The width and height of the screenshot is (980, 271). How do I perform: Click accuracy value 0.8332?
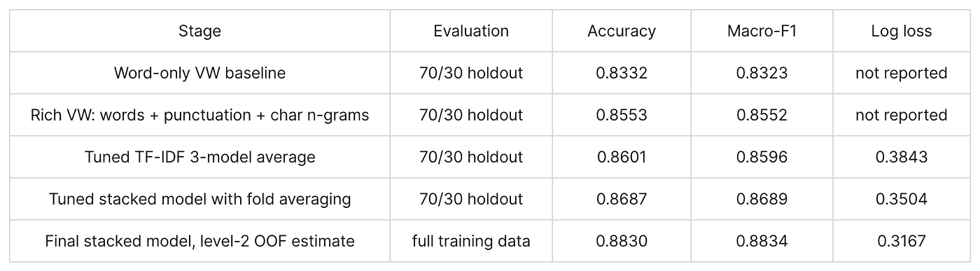[622, 73]
